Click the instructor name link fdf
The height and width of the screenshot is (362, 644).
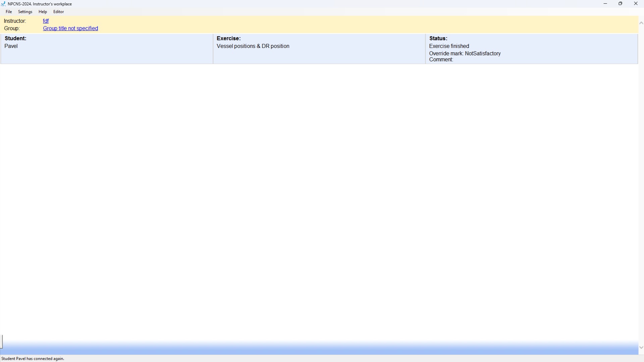click(46, 21)
